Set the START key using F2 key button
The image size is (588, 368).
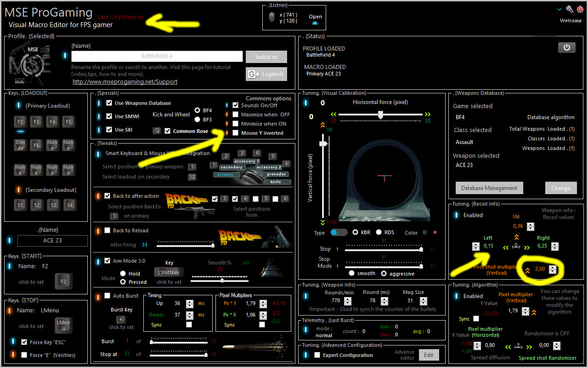[x=63, y=281]
